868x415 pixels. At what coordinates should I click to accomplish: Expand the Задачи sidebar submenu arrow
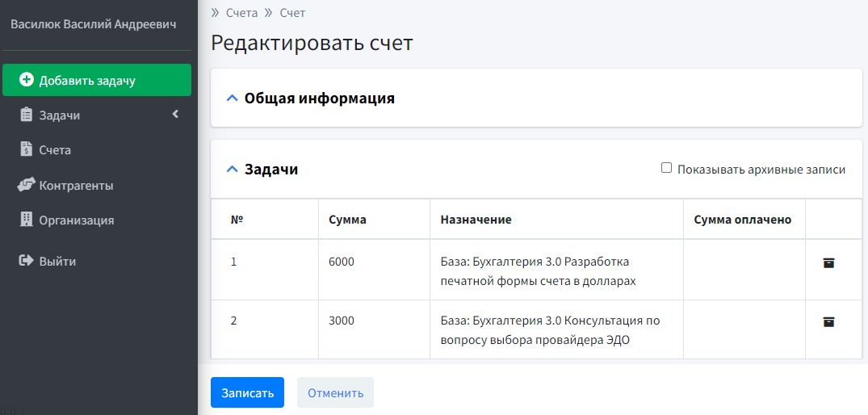coord(175,115)
